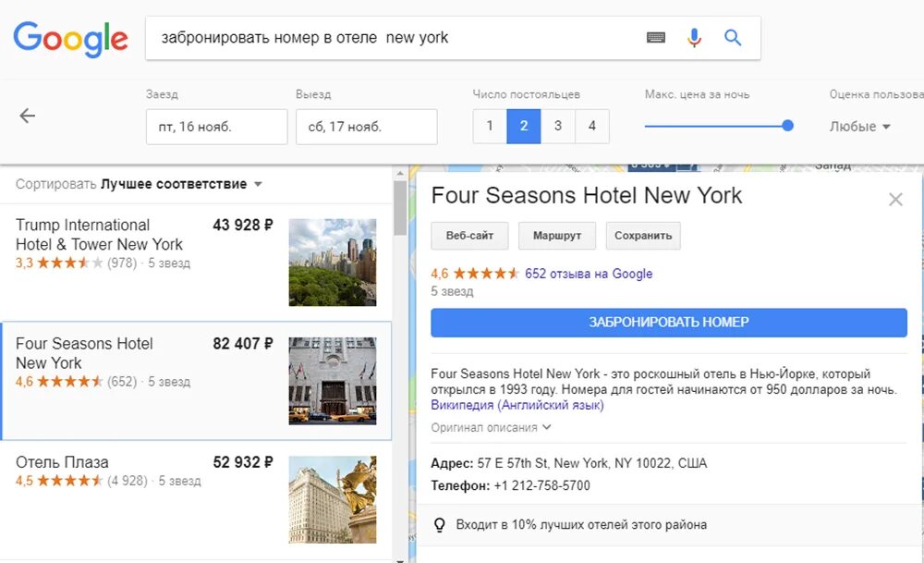Image resolution: width=924 pixels, height=563 pixels.
Task: Close the Four Seasons details panel
Action: pos(895,200)
